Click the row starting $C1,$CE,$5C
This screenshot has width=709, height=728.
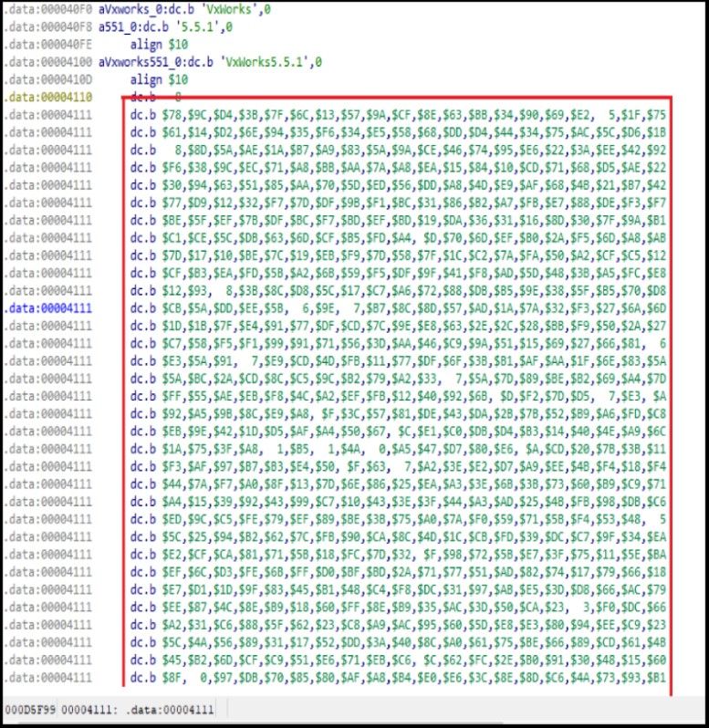(398, 238)
